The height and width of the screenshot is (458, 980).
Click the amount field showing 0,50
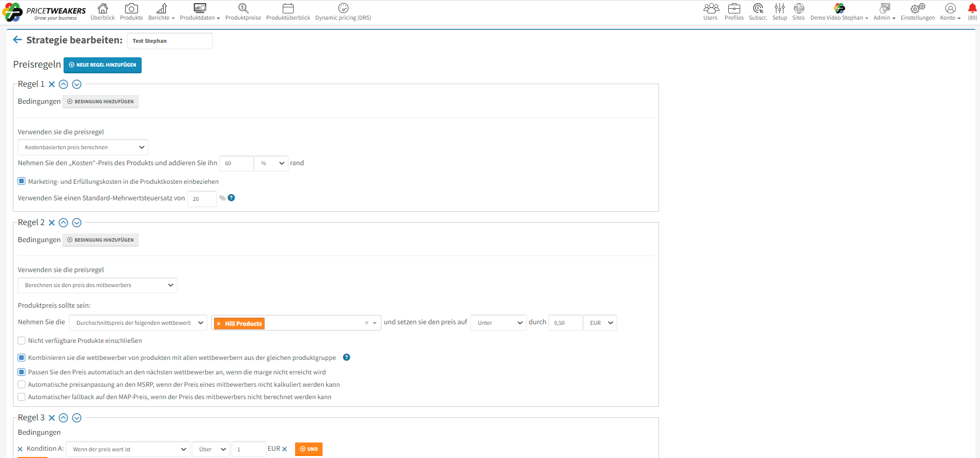point(565,323)
